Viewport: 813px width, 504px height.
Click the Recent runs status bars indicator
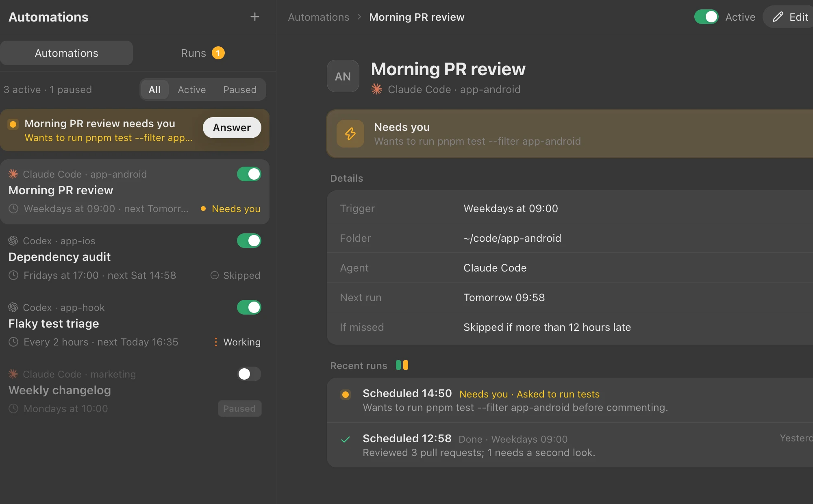[402, 365]
